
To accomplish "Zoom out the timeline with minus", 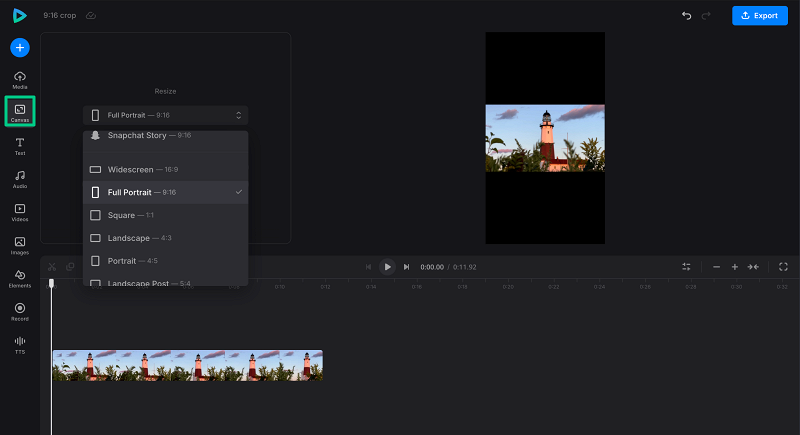I will pos(716,267).
